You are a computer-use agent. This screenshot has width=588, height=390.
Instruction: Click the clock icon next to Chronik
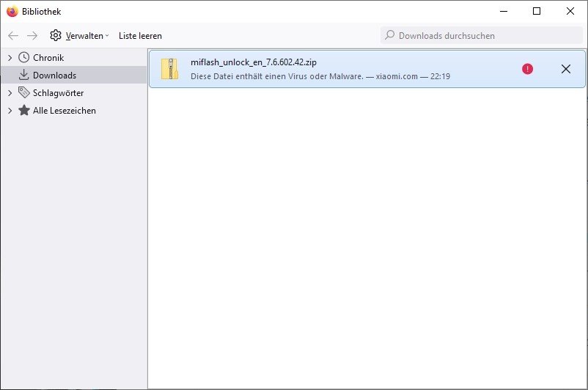[x=24, y=57]
